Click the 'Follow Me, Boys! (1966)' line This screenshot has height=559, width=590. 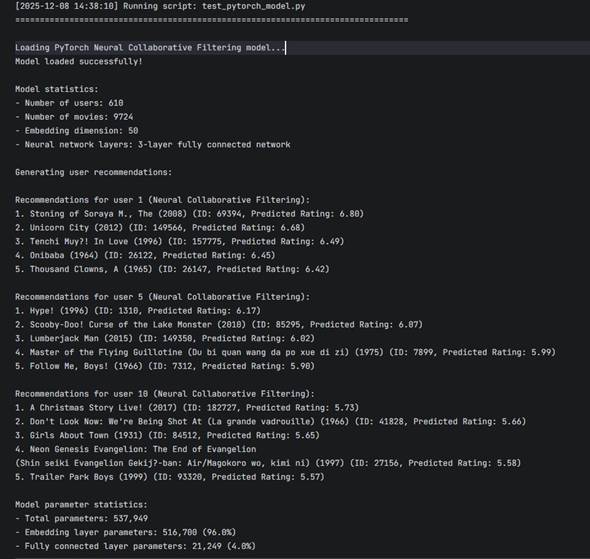(165, 366)
